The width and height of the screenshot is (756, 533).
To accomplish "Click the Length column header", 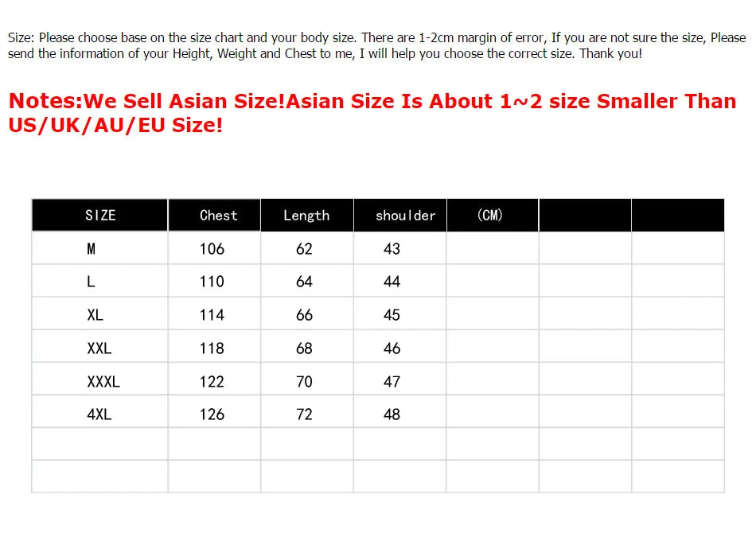I will pos(306,215).
